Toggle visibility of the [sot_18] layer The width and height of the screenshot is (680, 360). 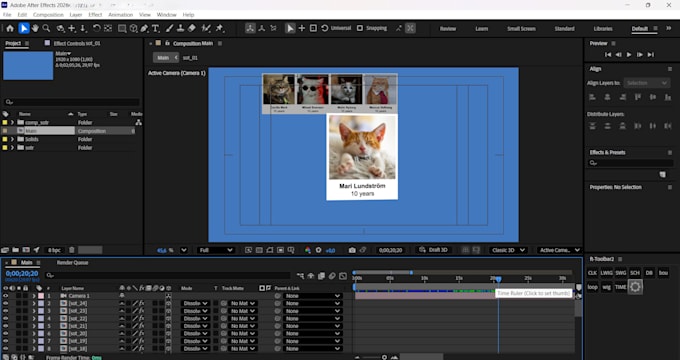pos(5,349)
